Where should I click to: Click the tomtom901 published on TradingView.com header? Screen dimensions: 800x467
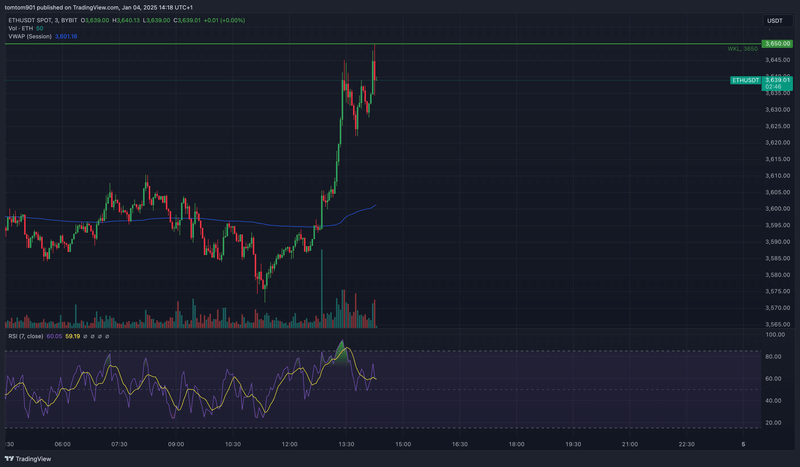pos(99,8)
